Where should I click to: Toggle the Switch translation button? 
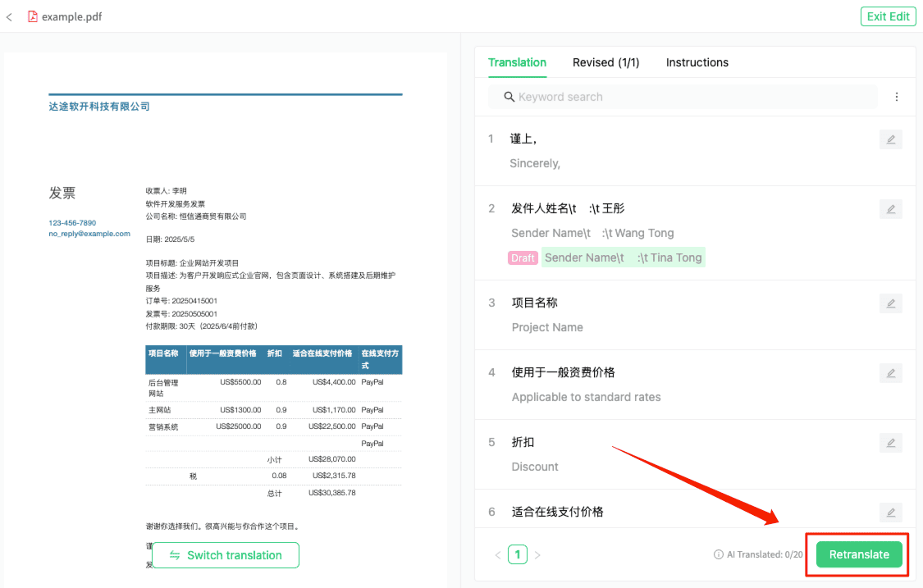226,555
